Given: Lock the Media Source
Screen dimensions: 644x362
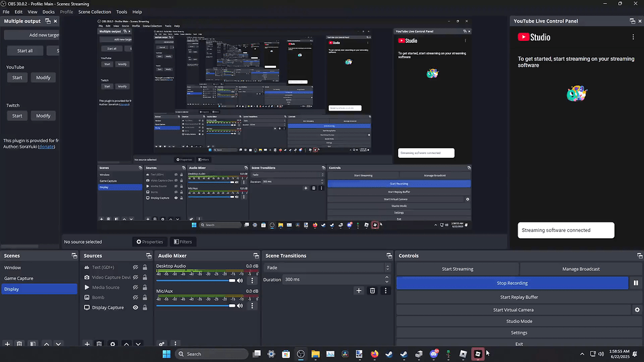Looking at the screenshot, I should pos(145,287).
